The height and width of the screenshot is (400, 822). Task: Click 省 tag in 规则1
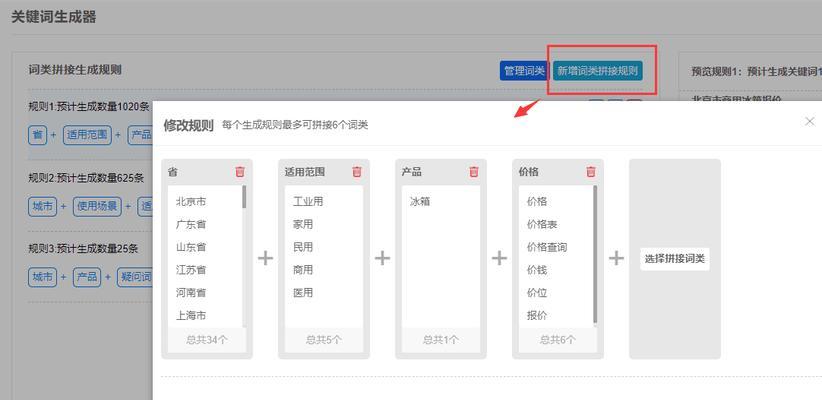click(x=37, y=135)
